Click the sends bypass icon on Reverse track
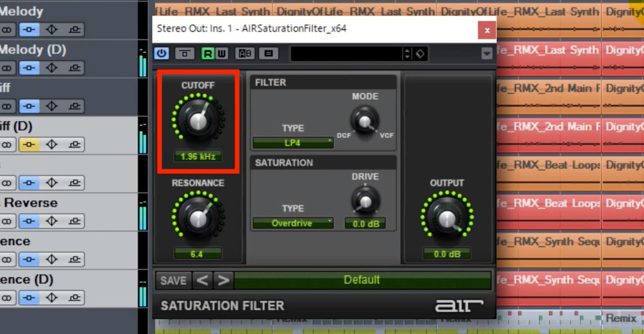Viewport: 644px width, 334px height. [74, 221]
